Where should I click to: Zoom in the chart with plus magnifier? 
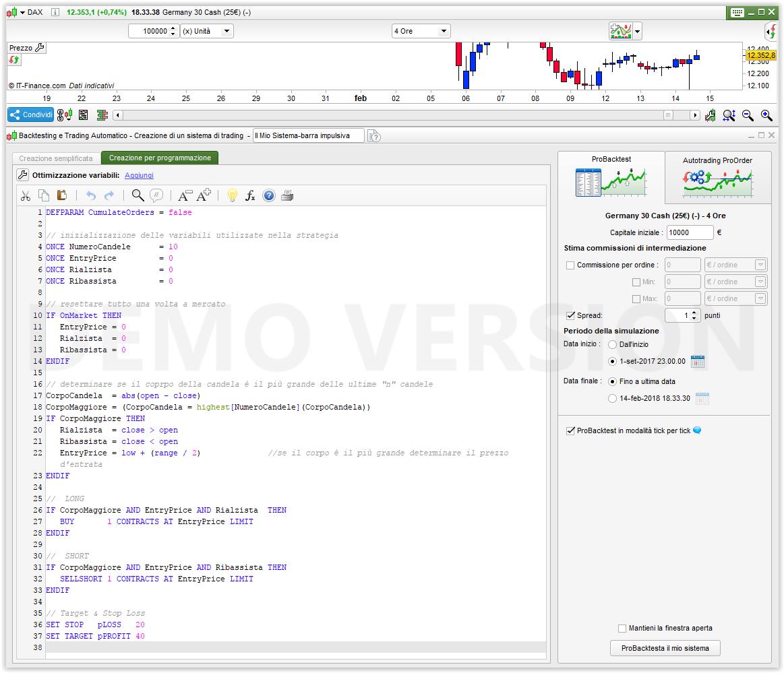tap(766, 115)
